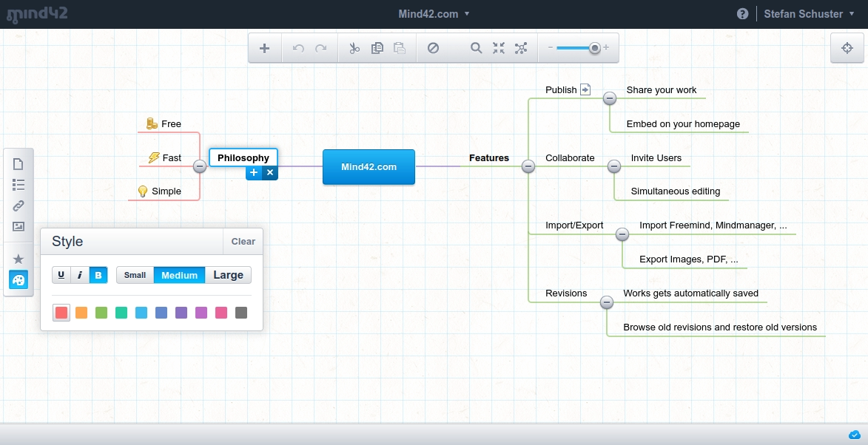This screenshot has height=445, width=868.
Task: Click the scissors cut icon
Action: (x=354, y=48)
